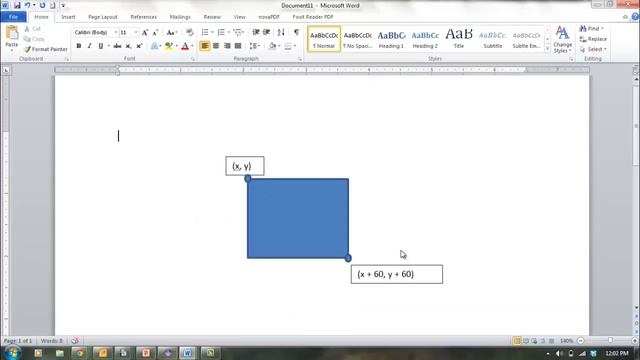Open the Select dropdown in Editing
This screenshot has height=360, width=640.
coord(593,49)
